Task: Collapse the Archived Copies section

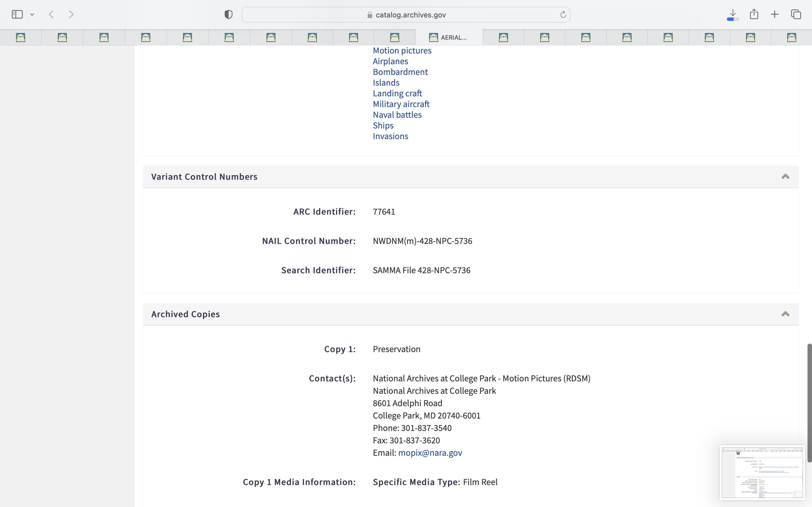Action: coord(785,314)
